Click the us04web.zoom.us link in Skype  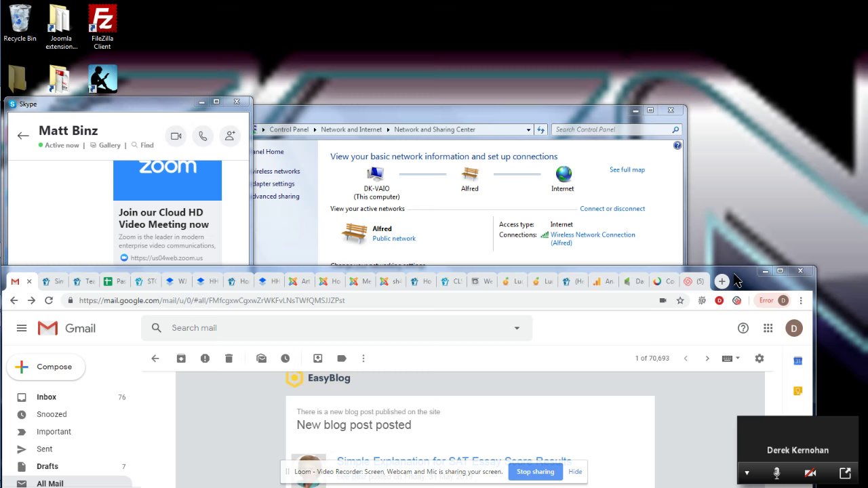tap(166, 258)
